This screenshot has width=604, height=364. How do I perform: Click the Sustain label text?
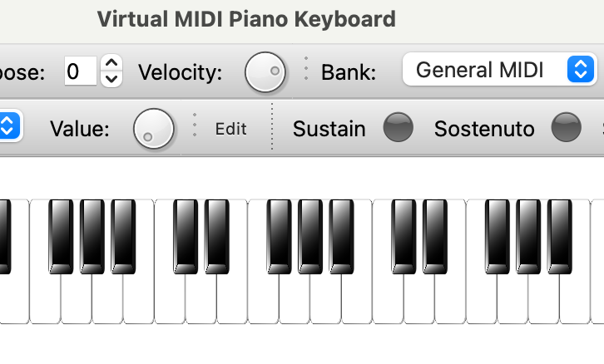pyautogui.click(x=329, y=129)
